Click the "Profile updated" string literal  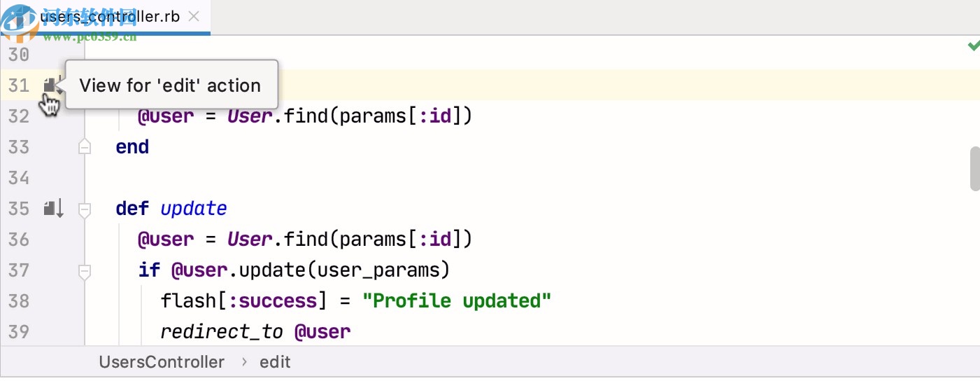point(457,301)
